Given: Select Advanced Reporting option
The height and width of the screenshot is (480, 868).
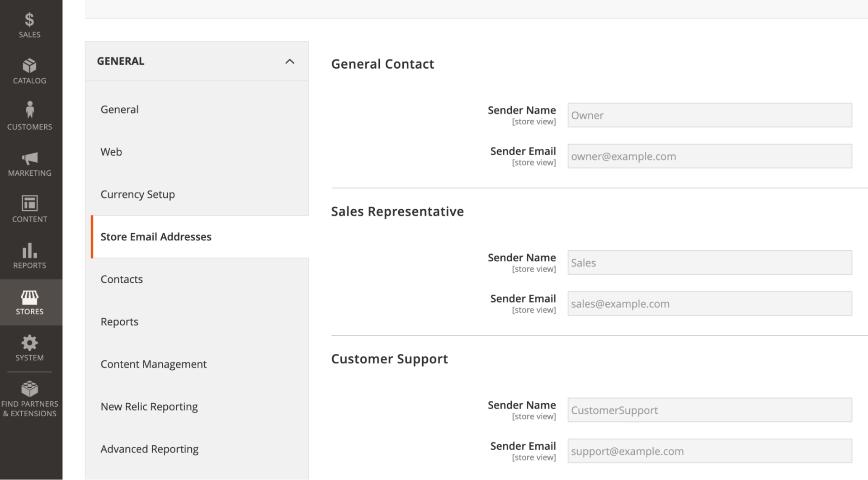Looking at the screenshot, I should [149, 448].
